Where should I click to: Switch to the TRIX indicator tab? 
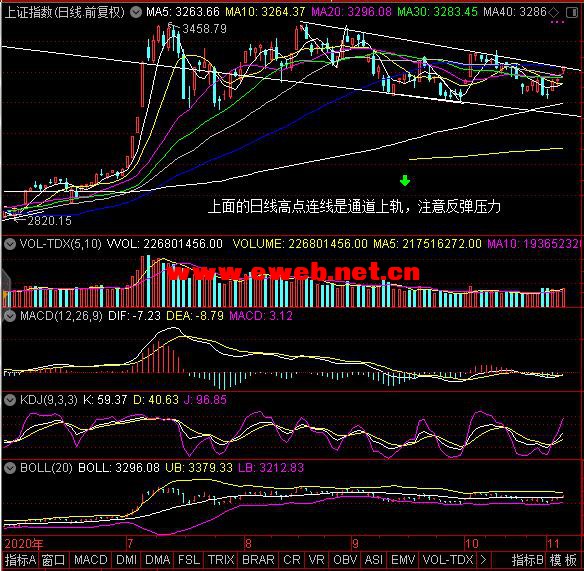tap(221, 560)
